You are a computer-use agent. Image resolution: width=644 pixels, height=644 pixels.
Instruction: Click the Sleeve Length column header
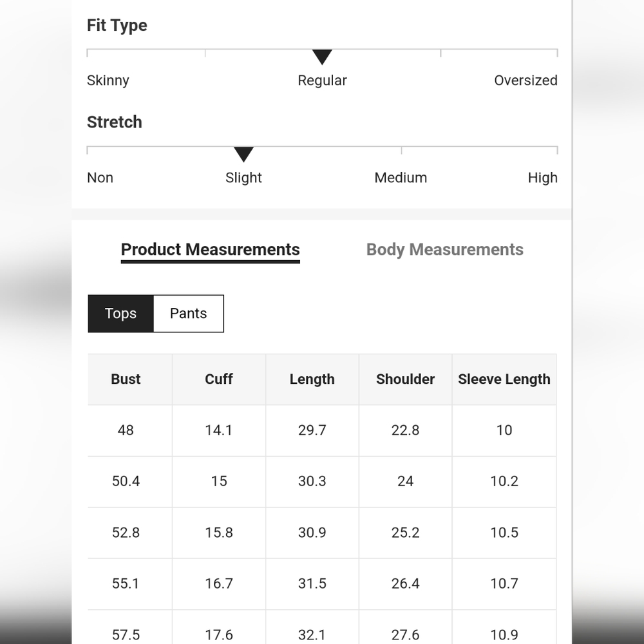[x=504, y=379]
